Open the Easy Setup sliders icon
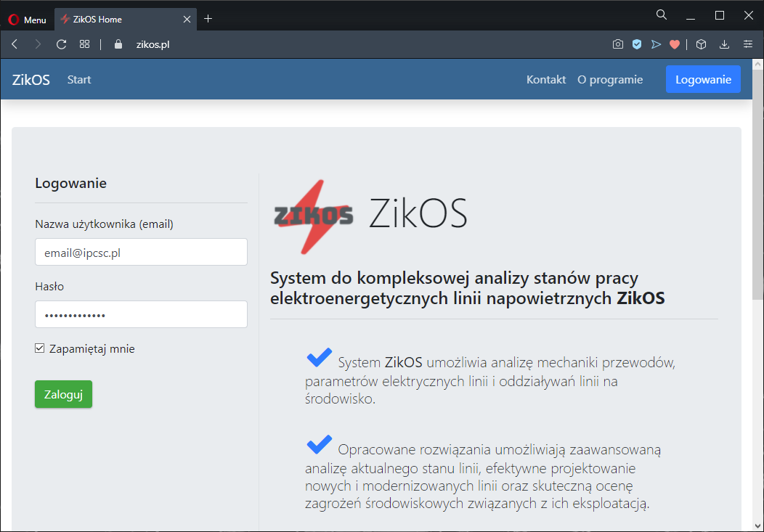Screen dimensions: 764x532 [748, 44]
